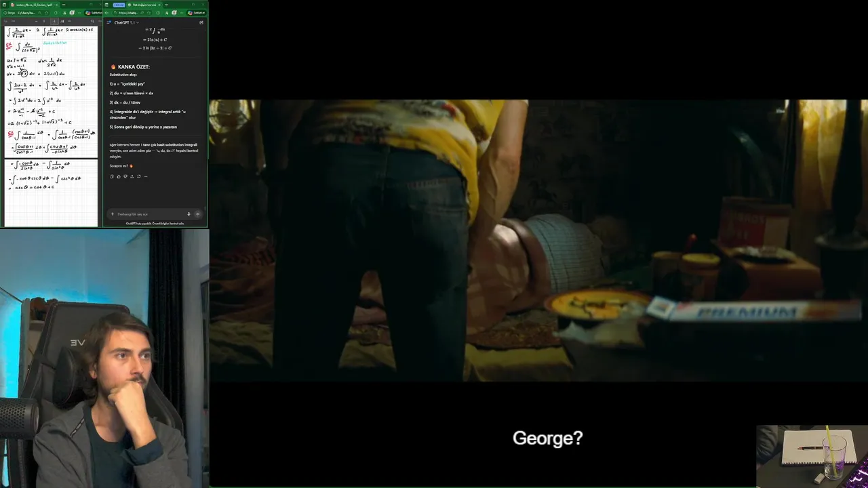Image resolution: width=868 pixels, height=488 pixels.
Task: Open the profile badge in right browser
Action: (x=174, y=13)
